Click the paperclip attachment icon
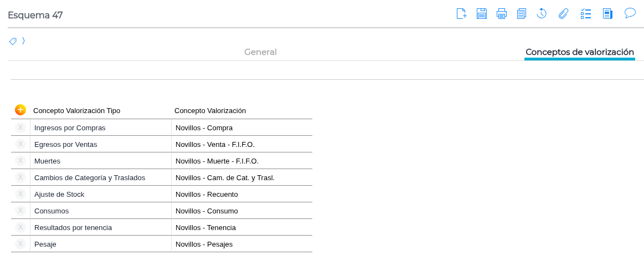Image resolution: width=644 pixels, height=265 pixels. coord(563,14)
